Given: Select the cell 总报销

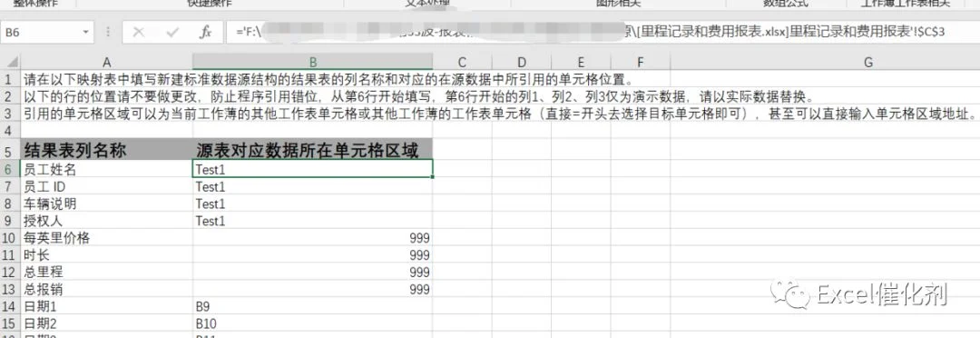Looking at the screenshot, I should (107, 290).
